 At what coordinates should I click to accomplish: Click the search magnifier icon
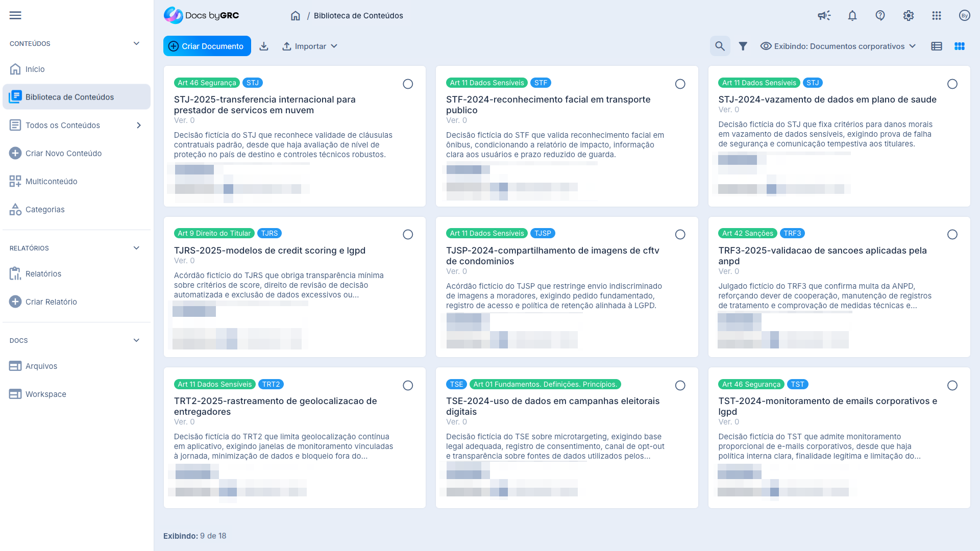pos(720,46)
